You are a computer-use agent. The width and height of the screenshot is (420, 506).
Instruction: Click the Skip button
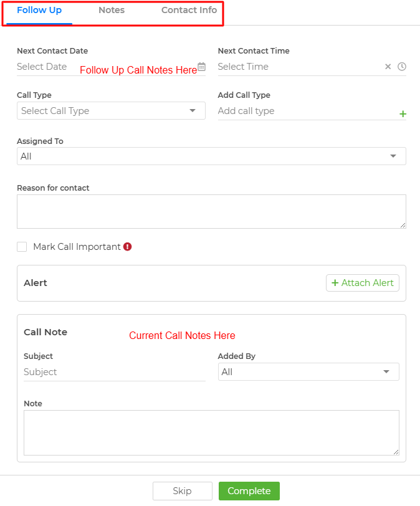pyautogui.click(x=182, y=491)
